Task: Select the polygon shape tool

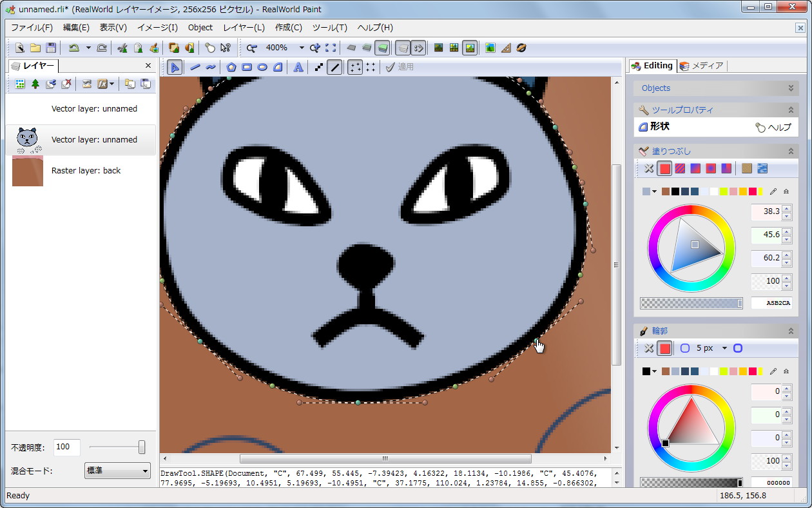Action: (231, 67)
